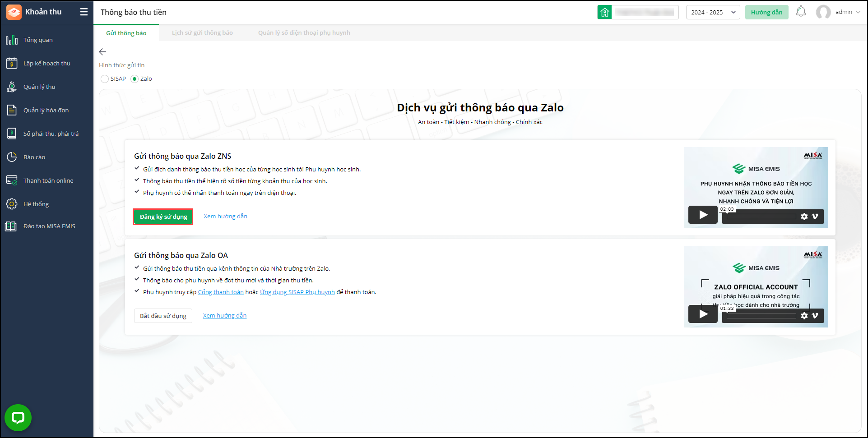
Task: Click the Quản lý thu money icon
Action: coord(12,87)
